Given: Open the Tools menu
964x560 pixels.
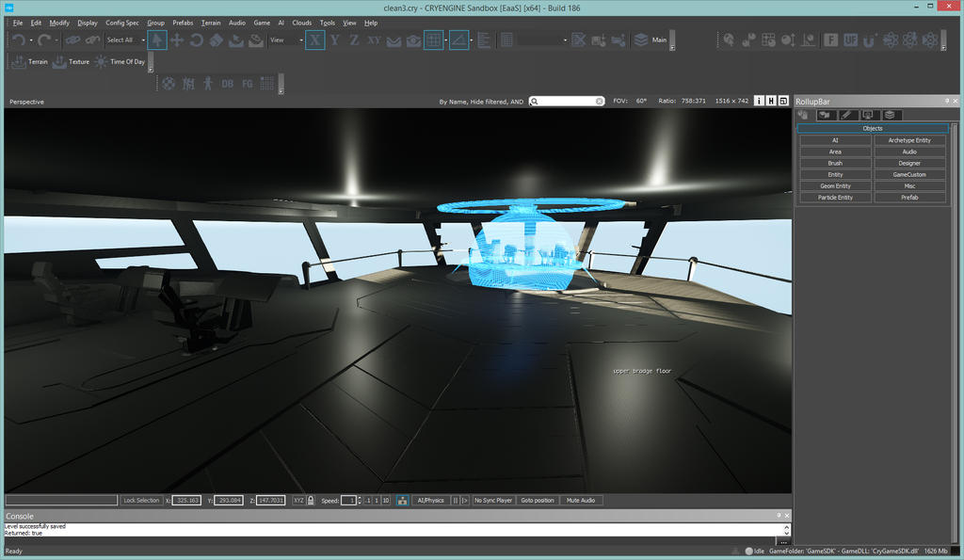Looking at the screenshot, I should 327,23.
